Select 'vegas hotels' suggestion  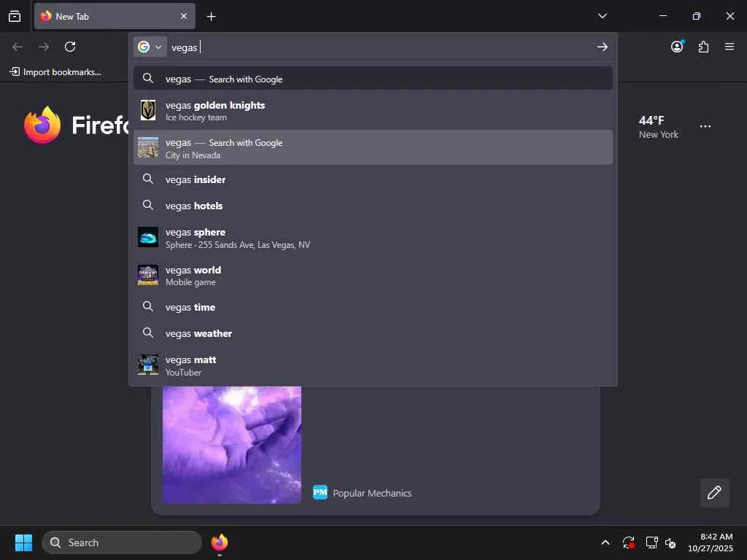373,206
